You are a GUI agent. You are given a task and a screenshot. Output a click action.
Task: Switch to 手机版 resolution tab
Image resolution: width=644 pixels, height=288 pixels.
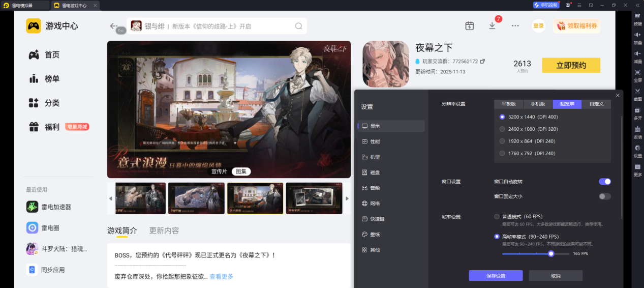click(x=538, y=104)
